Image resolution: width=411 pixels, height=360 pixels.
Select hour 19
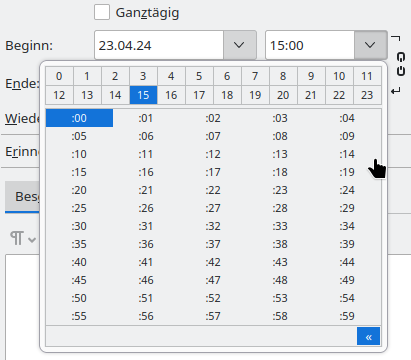point(255,95)
